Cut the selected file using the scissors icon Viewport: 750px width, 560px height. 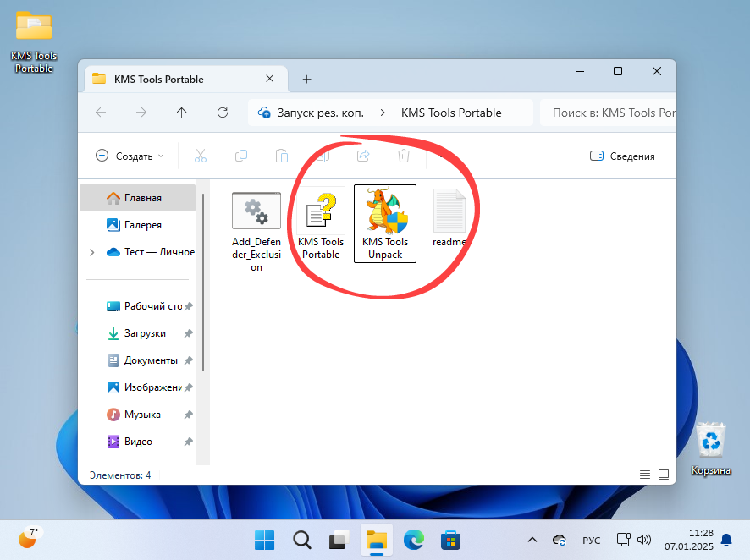coord(200,156)
